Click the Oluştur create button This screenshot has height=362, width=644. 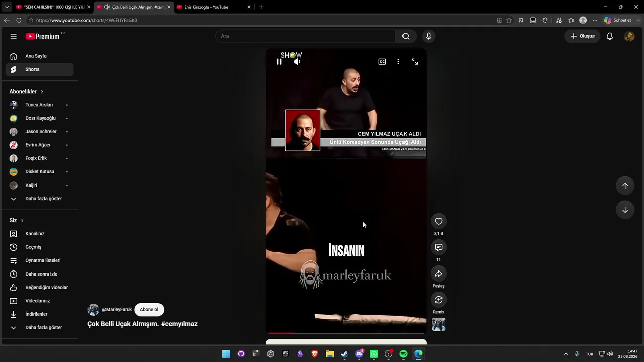click(x=583, y=36)
